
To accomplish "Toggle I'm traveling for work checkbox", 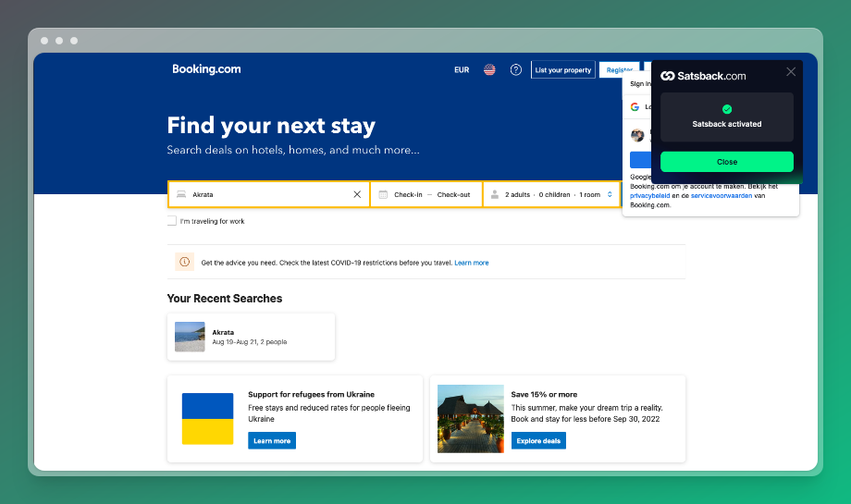I will (171, 221).
